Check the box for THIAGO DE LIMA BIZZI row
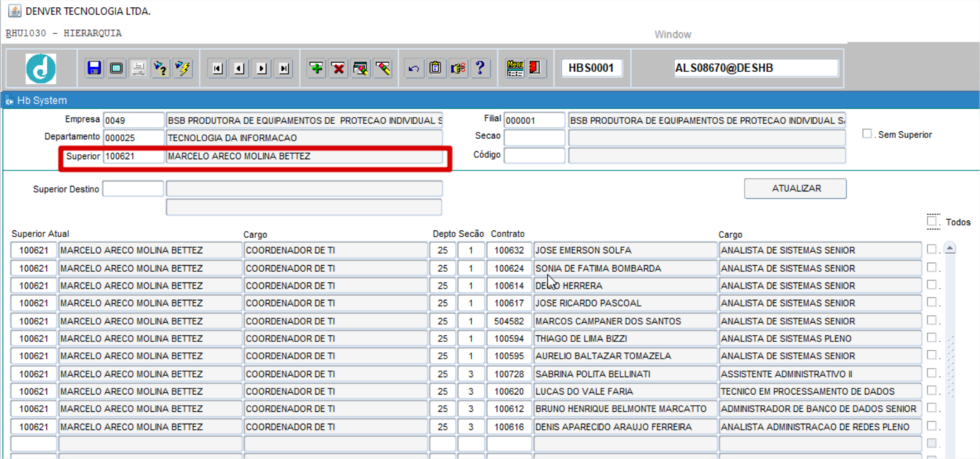This screenshot has width=980, height=459. [x=931, y=338]
